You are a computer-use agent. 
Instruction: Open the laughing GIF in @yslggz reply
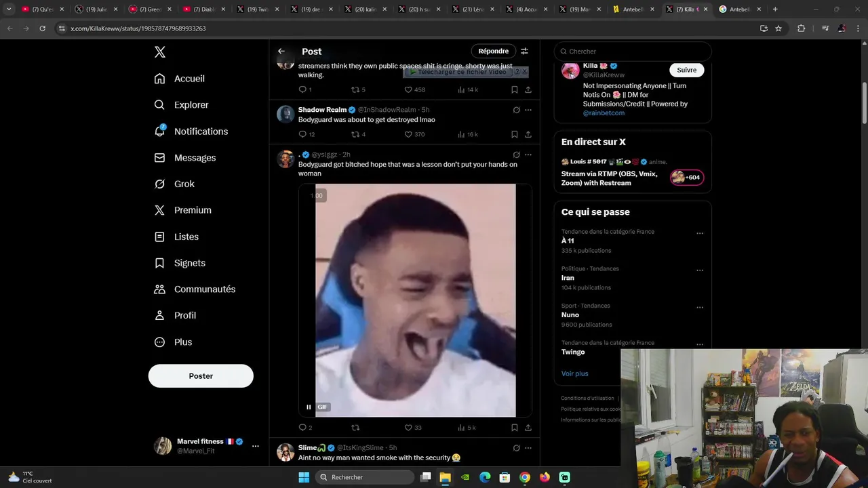415,300
